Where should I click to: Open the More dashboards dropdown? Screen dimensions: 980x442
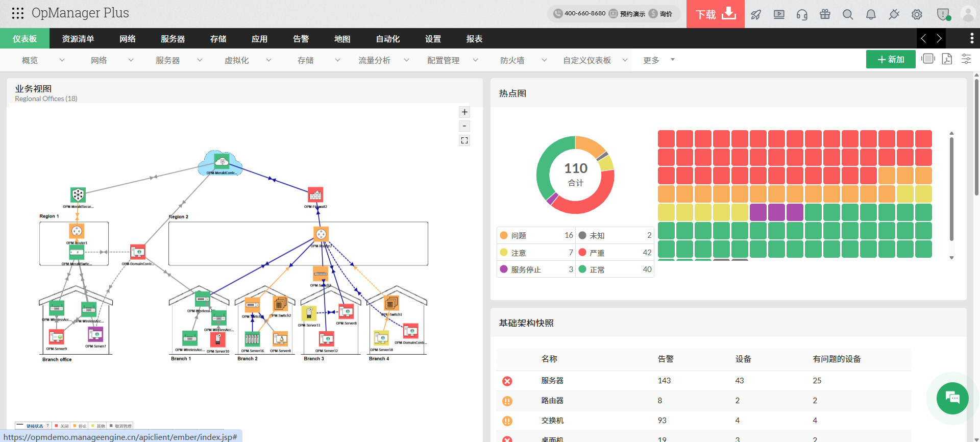click(658, 60)
